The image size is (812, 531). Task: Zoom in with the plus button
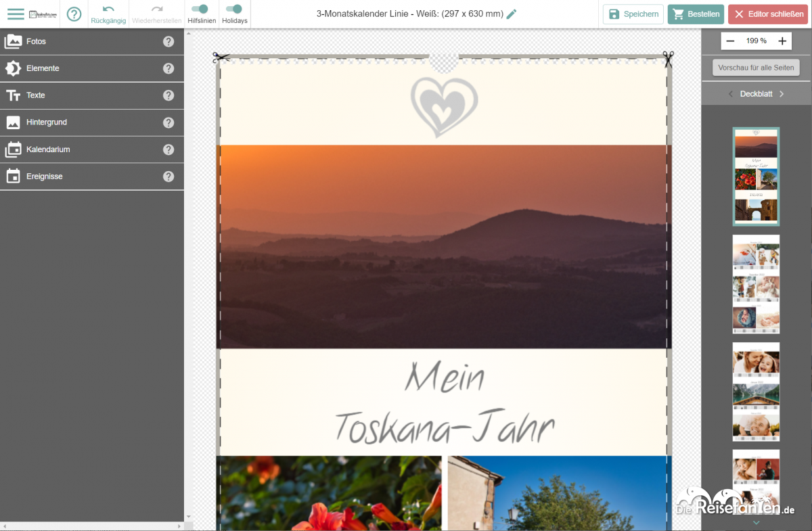782,41
